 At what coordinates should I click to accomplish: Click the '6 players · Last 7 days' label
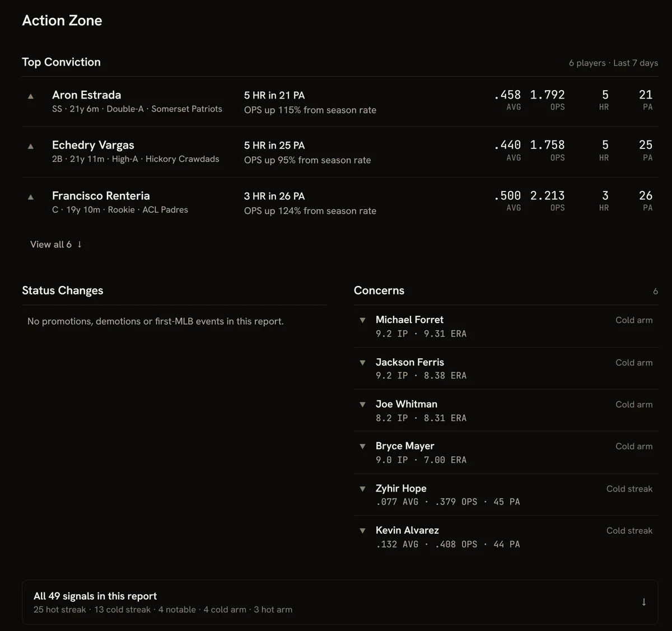(x=613, y=63)
